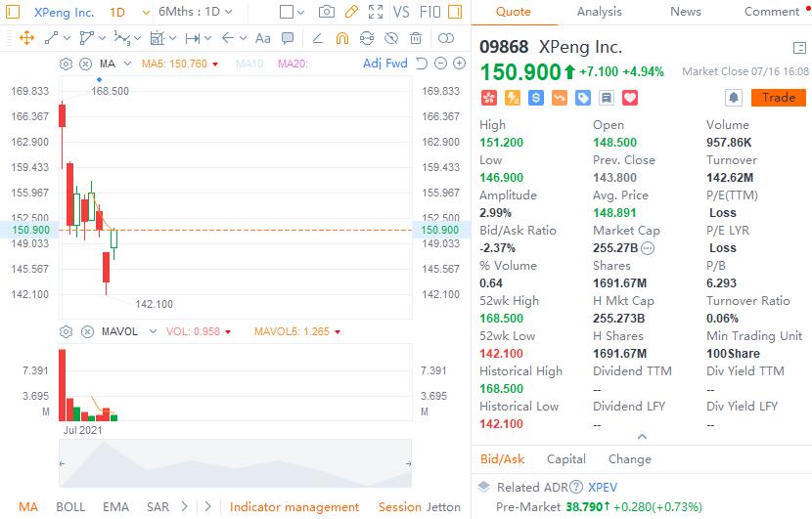Select the line segment drawing tool
This screenshot has height=519, width=812.
click(x=51, y=38)
